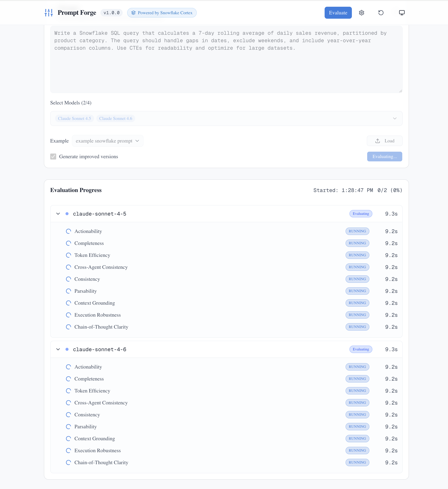Click spinner beside Parsability under claude-sonnet-4-5
448x489 pixels.
coord(68,291)
